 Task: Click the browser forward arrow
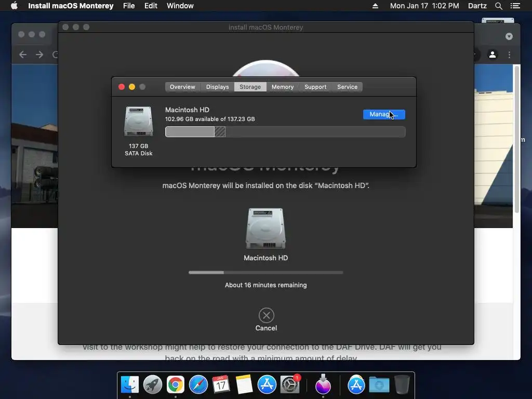pyautogui.click(x=39, y=55)
